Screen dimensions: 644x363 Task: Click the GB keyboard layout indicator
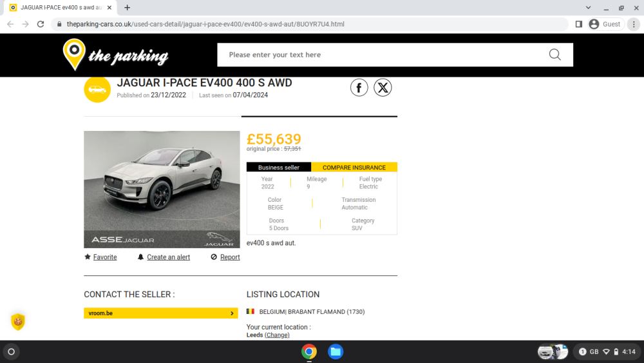pos(594,352)
